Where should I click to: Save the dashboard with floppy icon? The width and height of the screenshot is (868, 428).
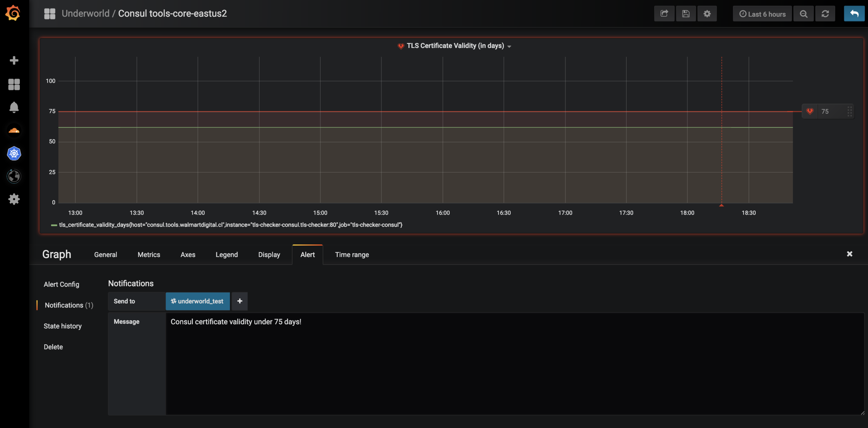click(x=685, y=14)
